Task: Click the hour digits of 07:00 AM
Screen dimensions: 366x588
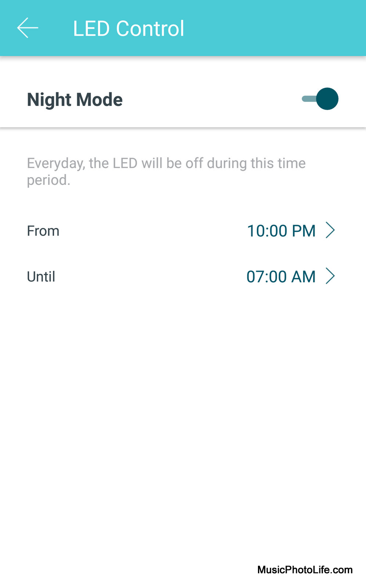Action: 255,277
